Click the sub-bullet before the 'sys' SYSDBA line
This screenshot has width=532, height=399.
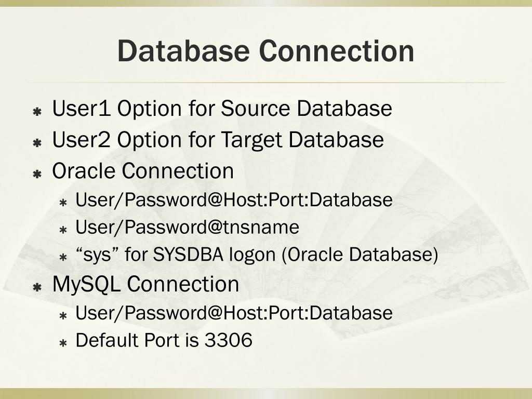(63, 258)
